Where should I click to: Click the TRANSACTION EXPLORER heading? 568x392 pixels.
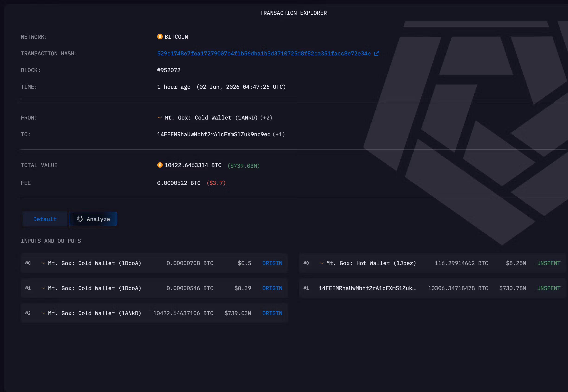[x=293, y=13]
